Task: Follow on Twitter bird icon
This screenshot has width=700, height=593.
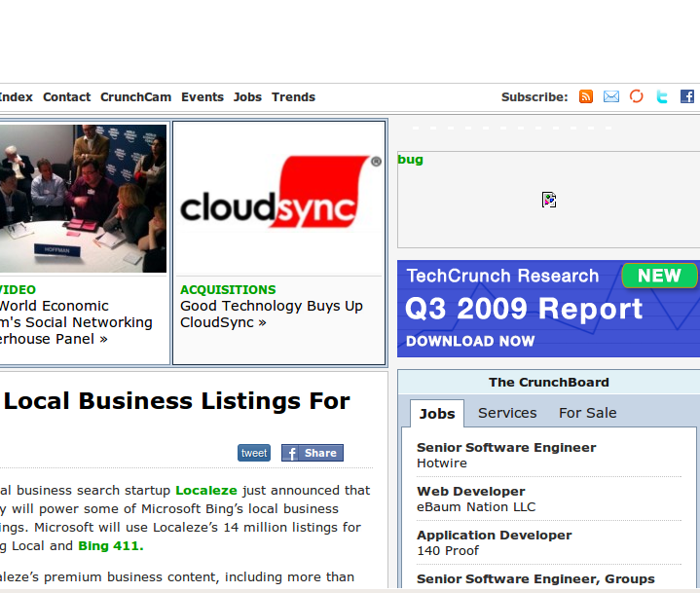Action: [x=662, y=96]
